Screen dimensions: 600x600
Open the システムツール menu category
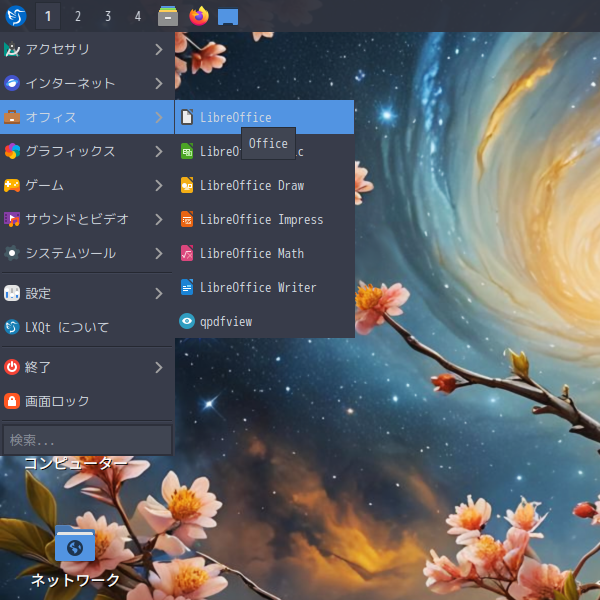(87, 253)
